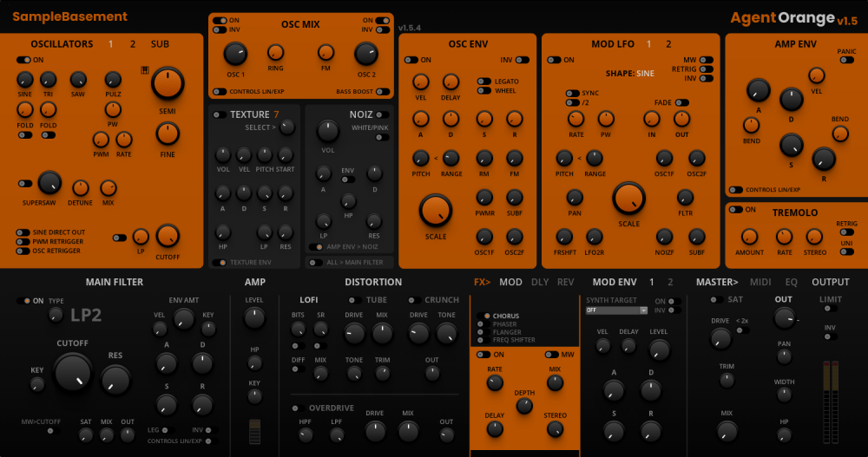This screenshot has width=868, height=457.
Task: Click the DETUNE knob
Action: tap(80, 188)
